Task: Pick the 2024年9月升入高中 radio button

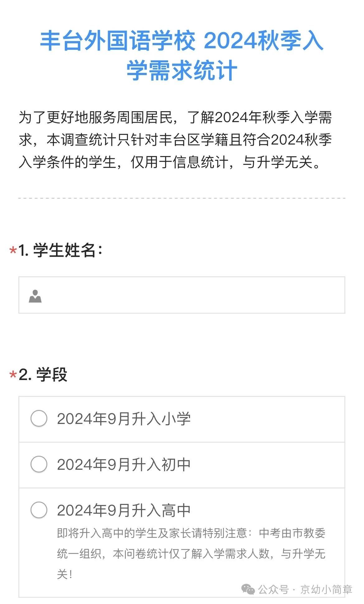Action: click(39, 510)
